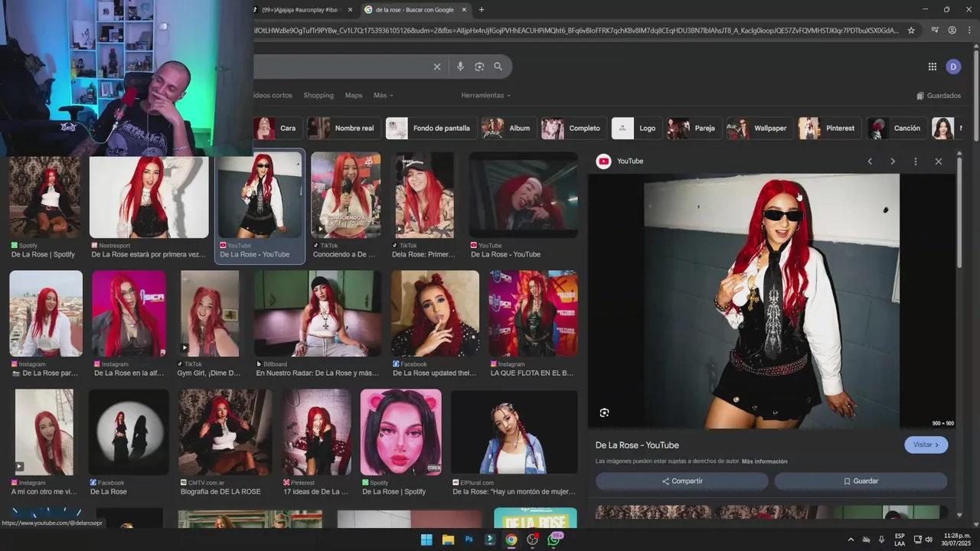Image resolution: width=980 pixels, height=551 pixels.
Task: Open Chrome profile icon in toolbar
Action: point(952,31)
